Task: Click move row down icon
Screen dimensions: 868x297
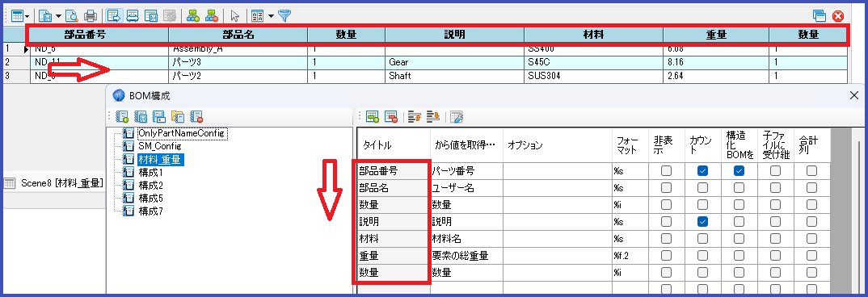Action: click(433, 116)
